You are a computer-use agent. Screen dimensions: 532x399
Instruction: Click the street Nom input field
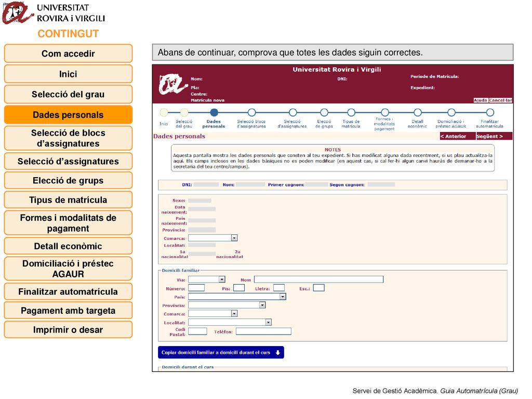click(x=318, y=279)
